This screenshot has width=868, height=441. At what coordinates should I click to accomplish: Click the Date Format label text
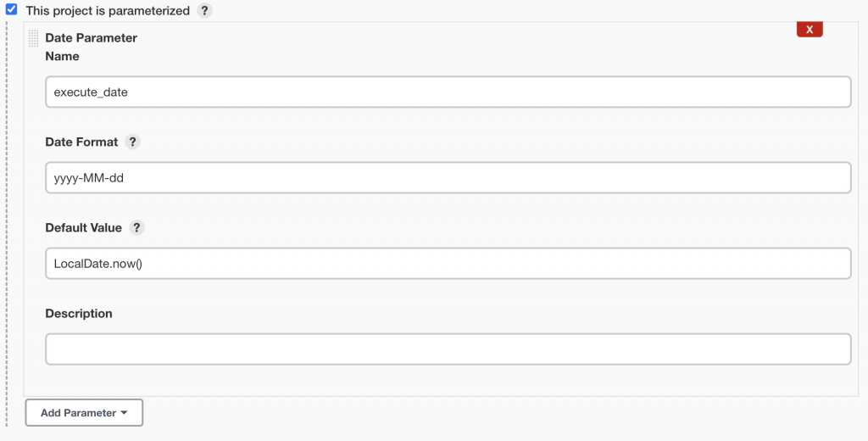(81, 142)
